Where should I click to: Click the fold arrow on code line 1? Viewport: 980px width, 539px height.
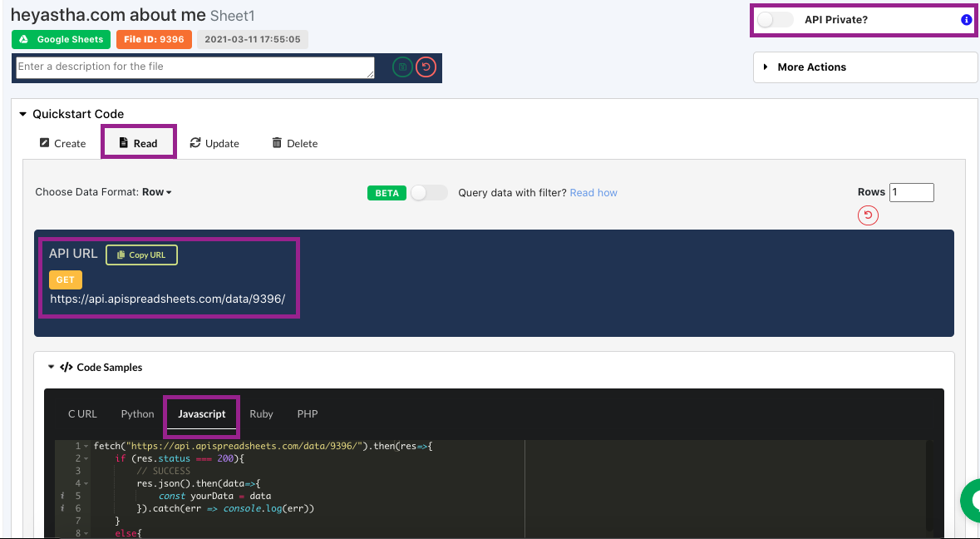pyautogui.click(x=87, y=447)
